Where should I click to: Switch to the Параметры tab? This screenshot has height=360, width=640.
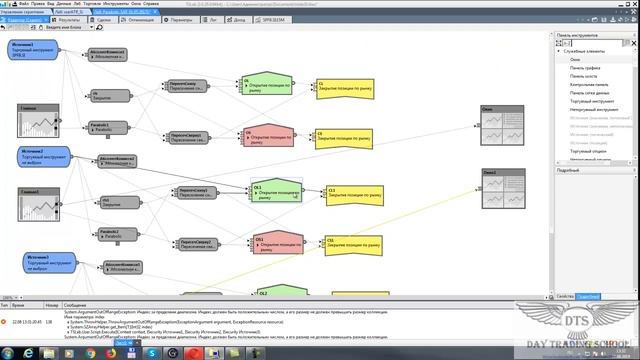(x=180, y=20)
